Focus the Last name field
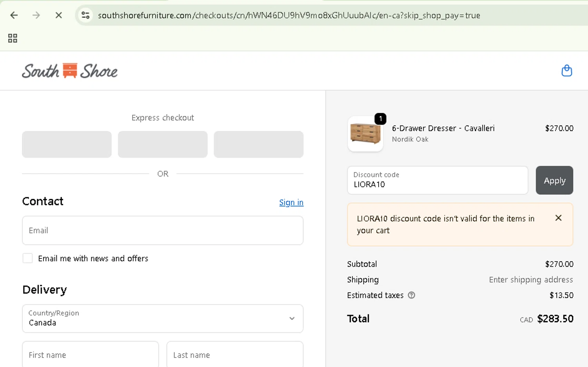 (235, 354)
